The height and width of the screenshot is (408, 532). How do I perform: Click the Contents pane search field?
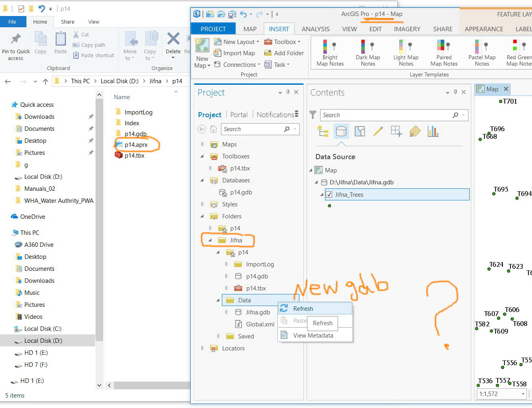point(394,115)
